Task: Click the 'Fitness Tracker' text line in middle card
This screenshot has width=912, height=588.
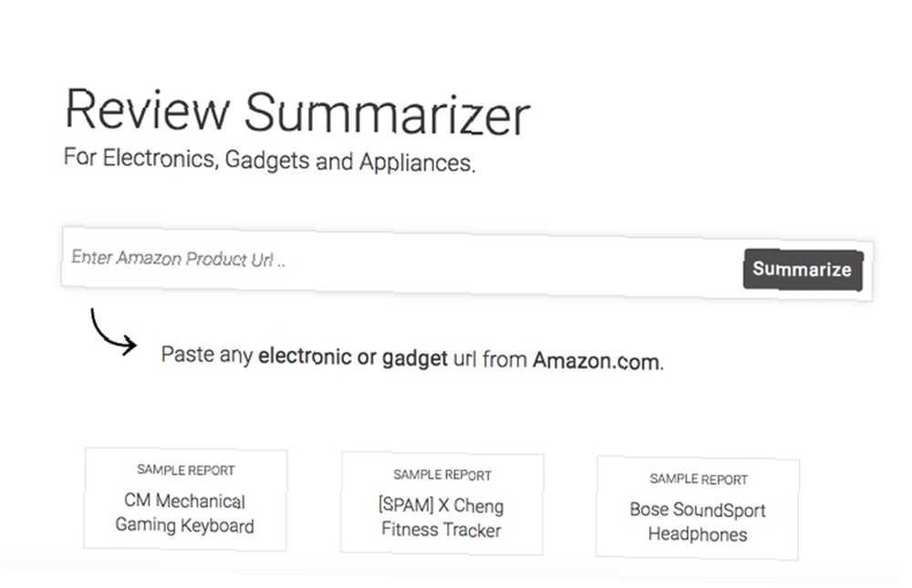Action: click(440, 530)
